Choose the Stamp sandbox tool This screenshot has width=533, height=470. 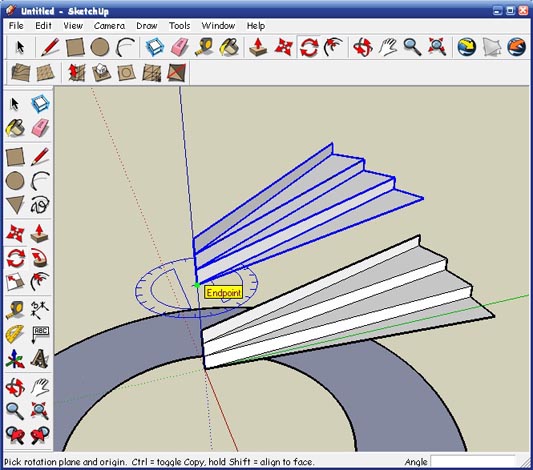pyautogui.click(x=101, y=72)
